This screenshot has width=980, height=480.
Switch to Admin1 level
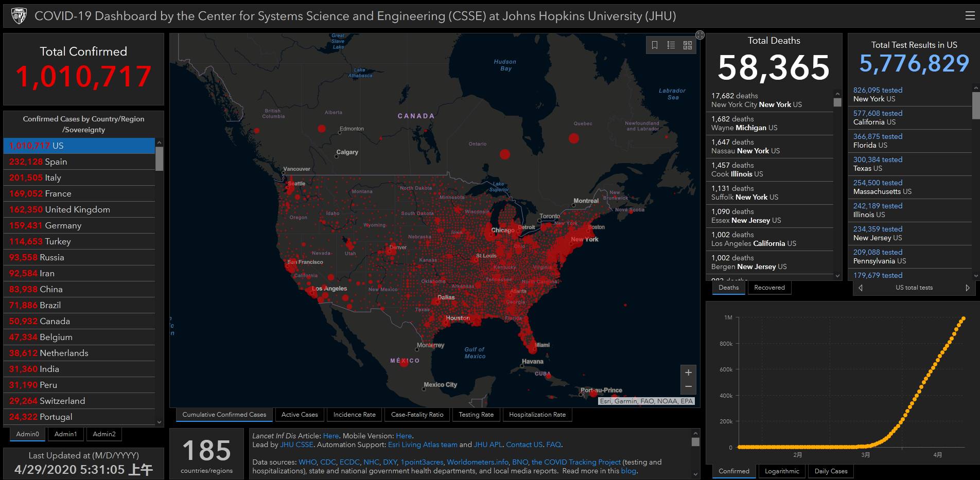66,434
